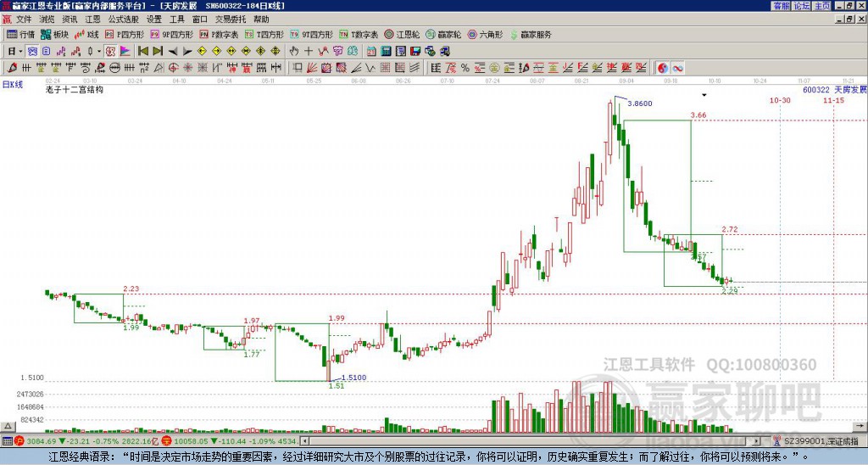Screen dimensions: 868x465
Task: Switch to K线 candlestick chart
Action: [x=86, y=34]
